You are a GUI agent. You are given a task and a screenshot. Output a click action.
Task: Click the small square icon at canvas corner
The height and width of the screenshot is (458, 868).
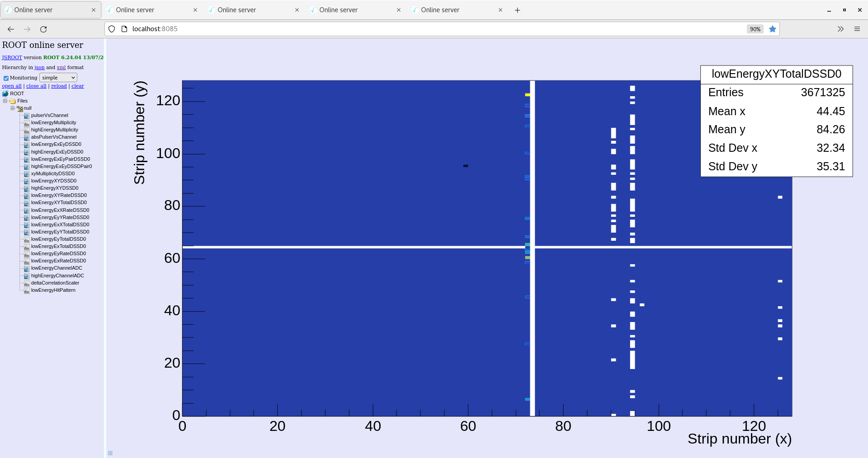[110, 453]
